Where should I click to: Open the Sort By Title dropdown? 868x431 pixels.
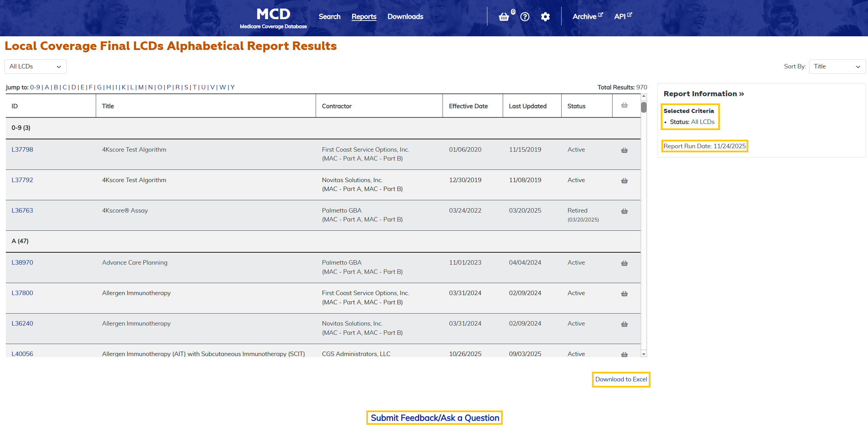coord(837,66)
